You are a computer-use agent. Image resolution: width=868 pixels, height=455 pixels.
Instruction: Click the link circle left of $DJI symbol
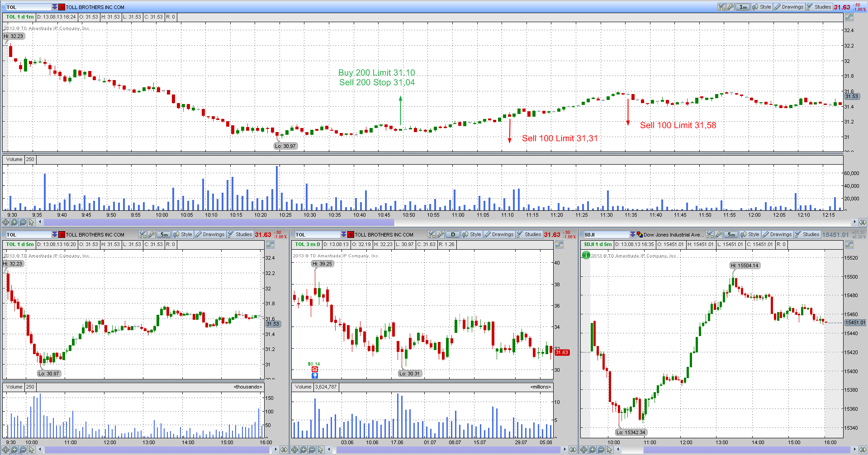[581, 234]
